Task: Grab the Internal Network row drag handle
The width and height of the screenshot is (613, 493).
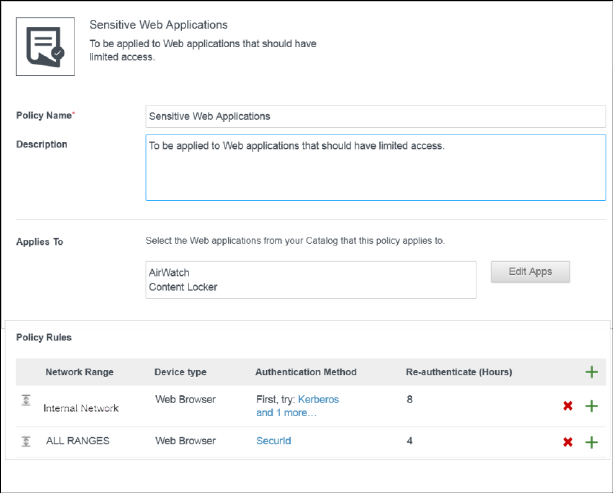Action: tap(27, 400)
